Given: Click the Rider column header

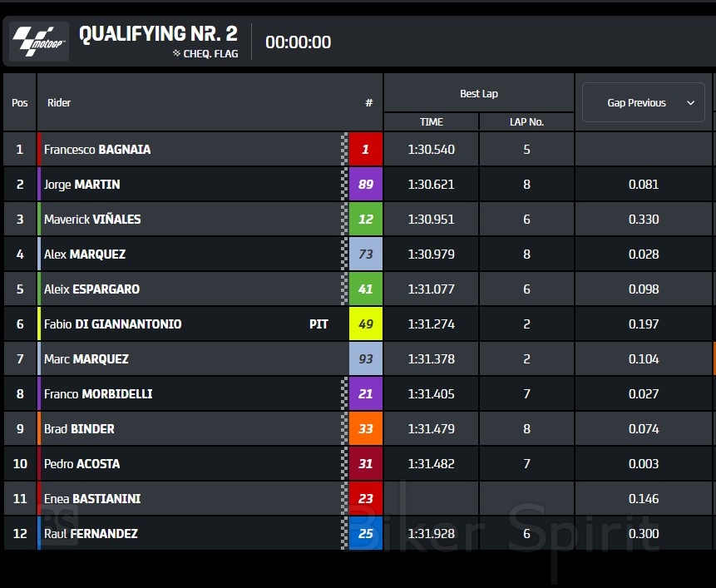Looking at the screenshot, I should tap(59, 103).
